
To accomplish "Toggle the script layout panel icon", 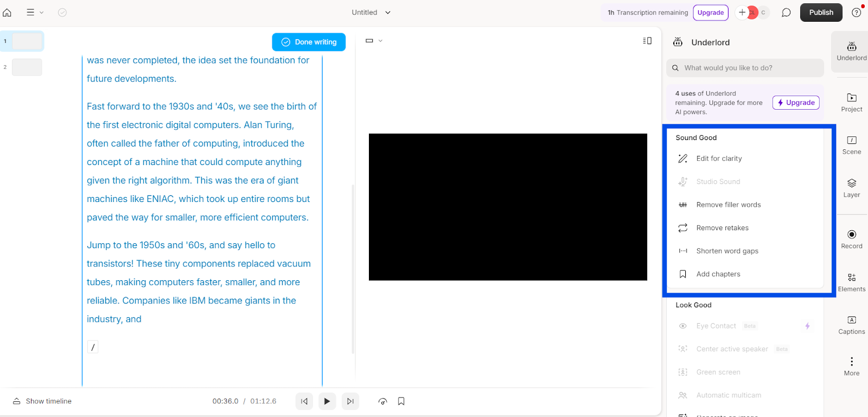I will pyautogui.click(x=647, y=41).
